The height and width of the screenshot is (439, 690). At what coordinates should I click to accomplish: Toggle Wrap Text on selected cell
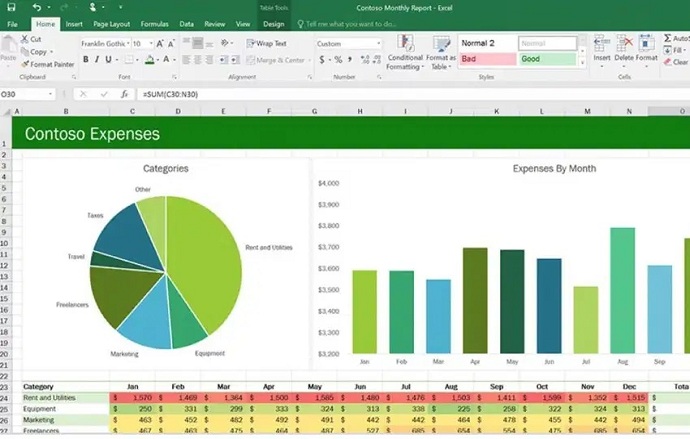click(265, 44)
